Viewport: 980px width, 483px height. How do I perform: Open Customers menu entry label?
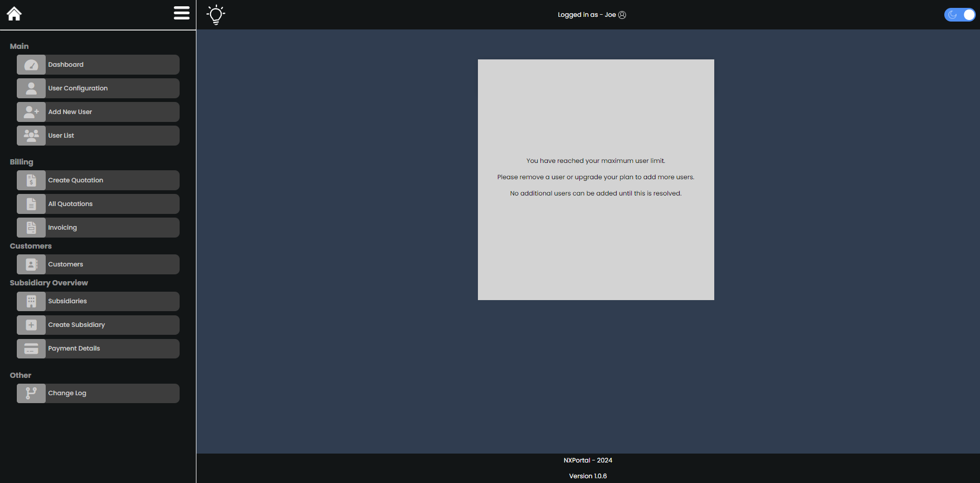click(66, 264)
